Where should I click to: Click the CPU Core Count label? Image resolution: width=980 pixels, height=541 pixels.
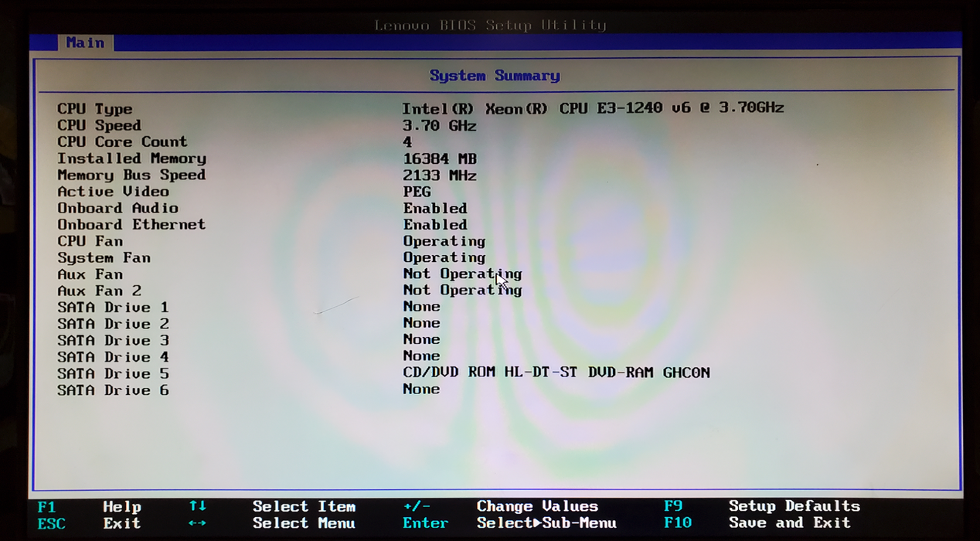point(122,141)
